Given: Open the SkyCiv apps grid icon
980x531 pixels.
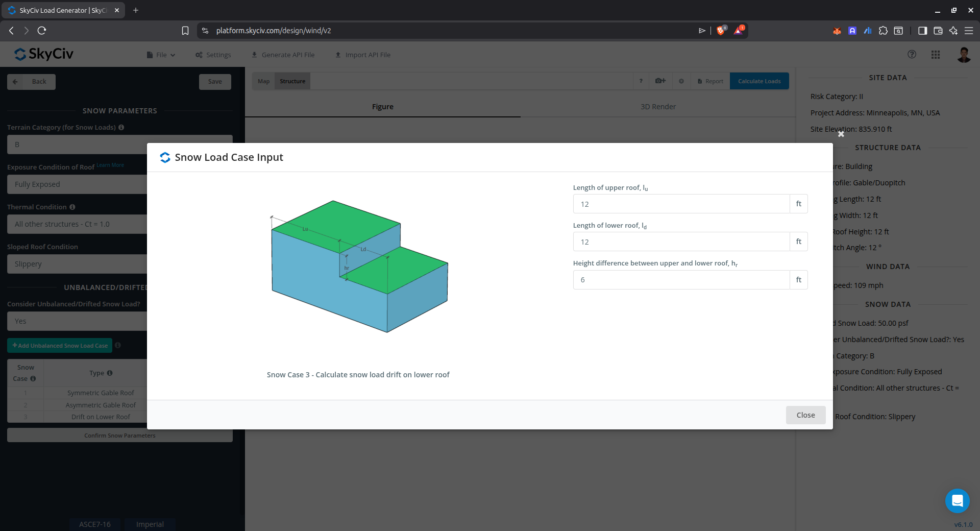Looking at the screenshot, I should 935,55.
